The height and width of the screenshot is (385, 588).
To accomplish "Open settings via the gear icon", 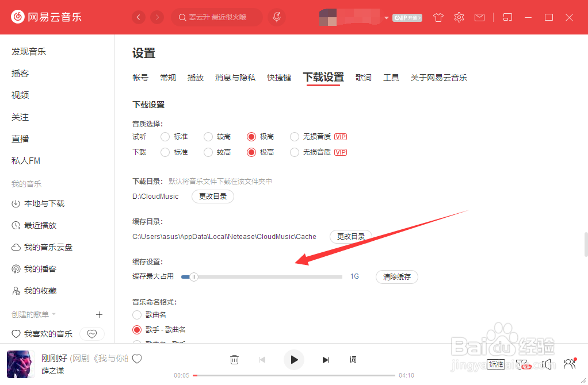I will click(x=459, y=17).
